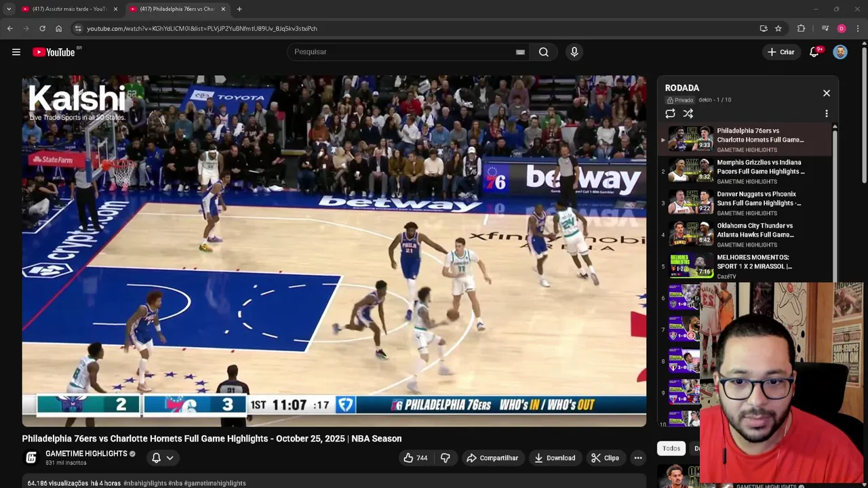Click the address bar URL

click(x=202, y=28)
